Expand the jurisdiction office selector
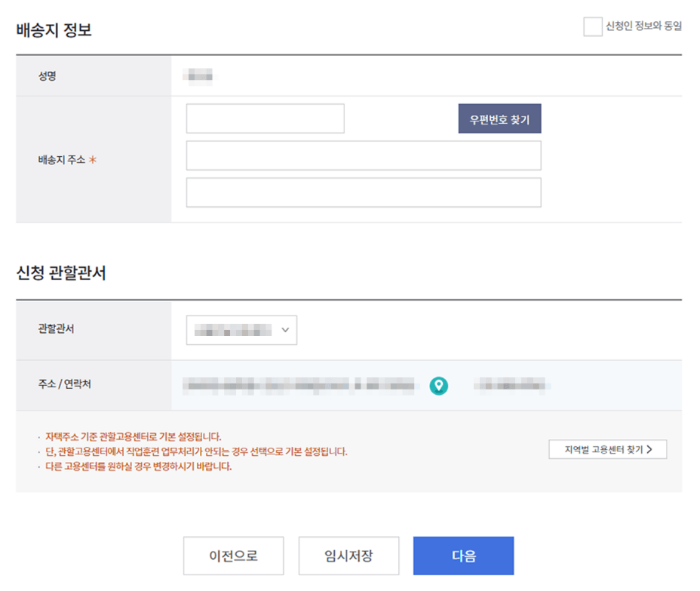Image resolution: width=700 pixels, height=591 pixels. (241, 330)
